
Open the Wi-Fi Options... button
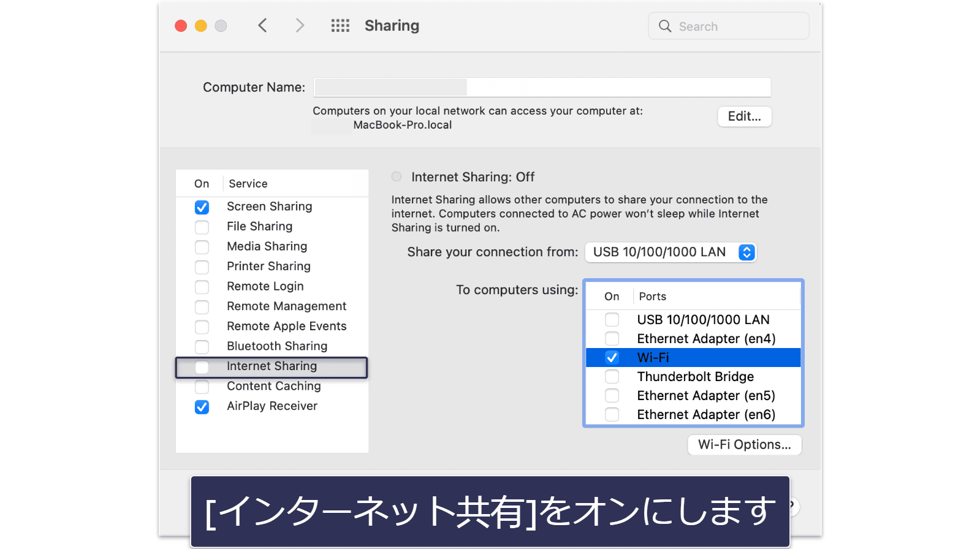[x=744, y=445]
